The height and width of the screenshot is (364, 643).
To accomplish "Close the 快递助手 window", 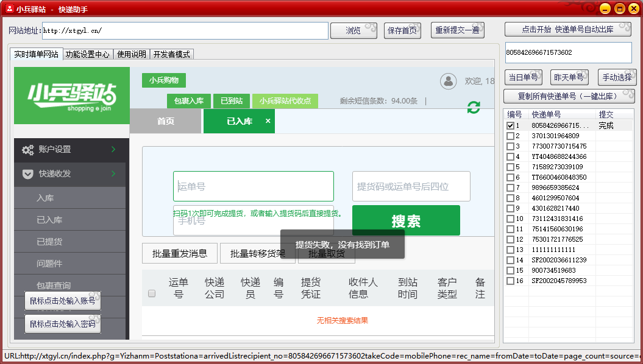I will click(x=634, y=9).
